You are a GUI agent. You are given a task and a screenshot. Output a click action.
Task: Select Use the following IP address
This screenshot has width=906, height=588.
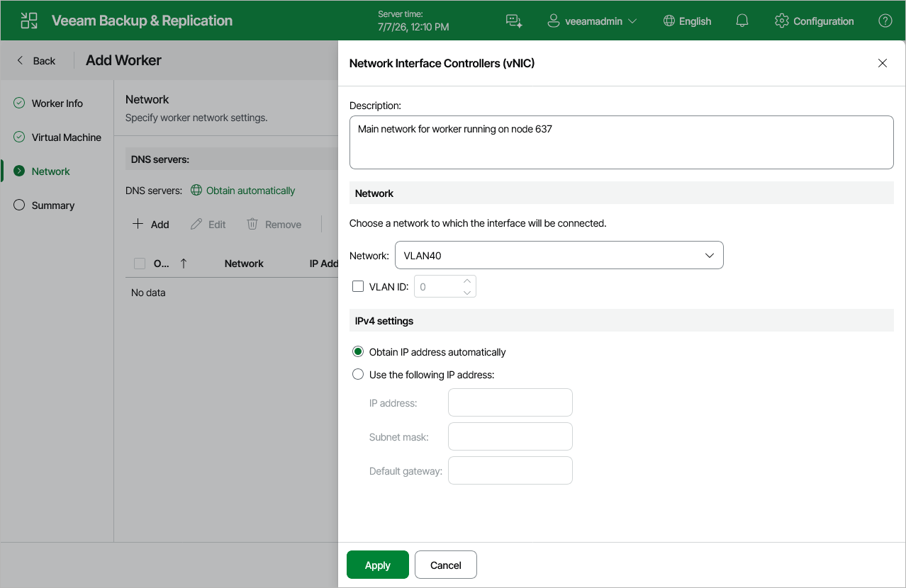[358, 375]
